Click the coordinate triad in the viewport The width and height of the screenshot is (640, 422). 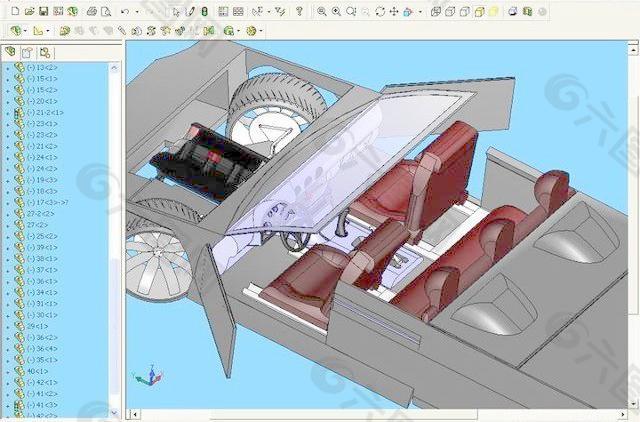point(149,375)
